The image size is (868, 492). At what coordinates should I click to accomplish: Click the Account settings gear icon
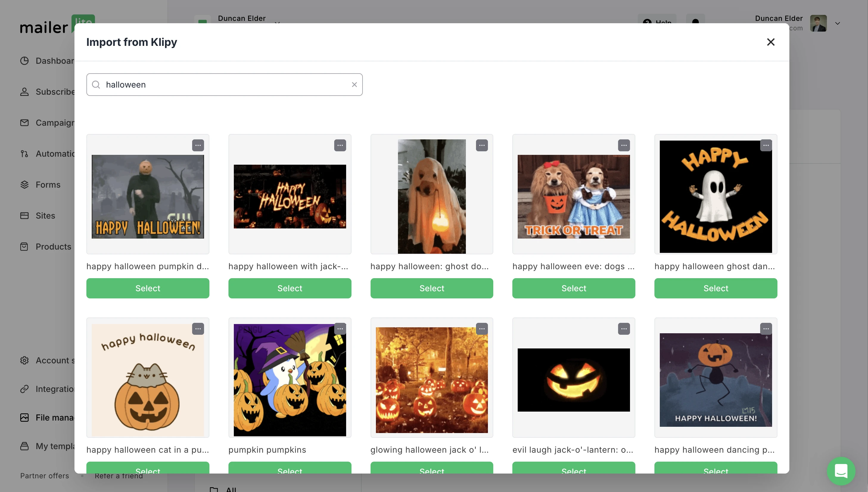24,361
